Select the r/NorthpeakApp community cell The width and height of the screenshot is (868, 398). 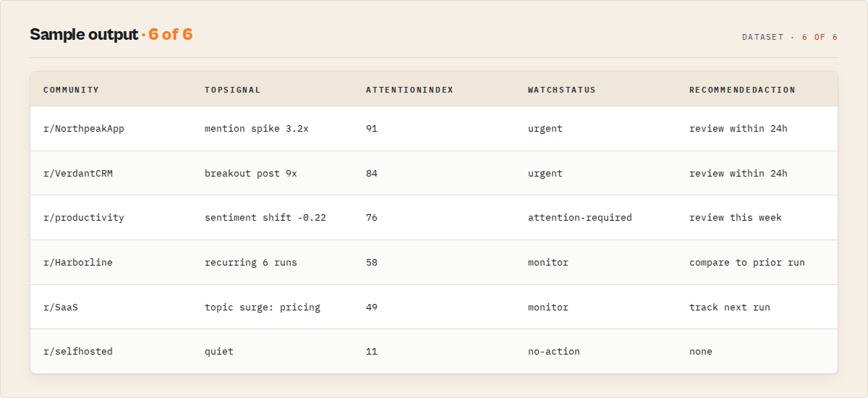pos(84,129)
